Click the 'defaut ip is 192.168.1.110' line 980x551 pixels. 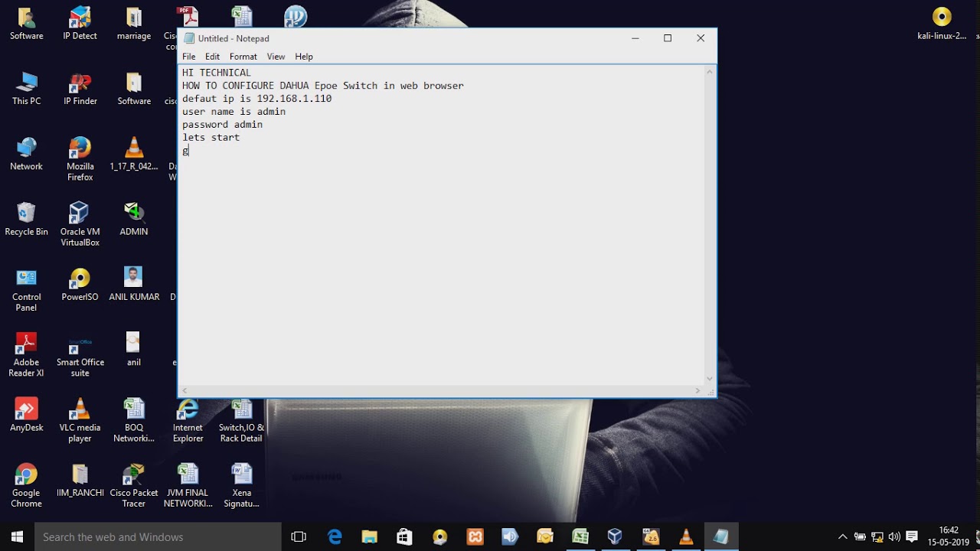click(x=256, y=99)
